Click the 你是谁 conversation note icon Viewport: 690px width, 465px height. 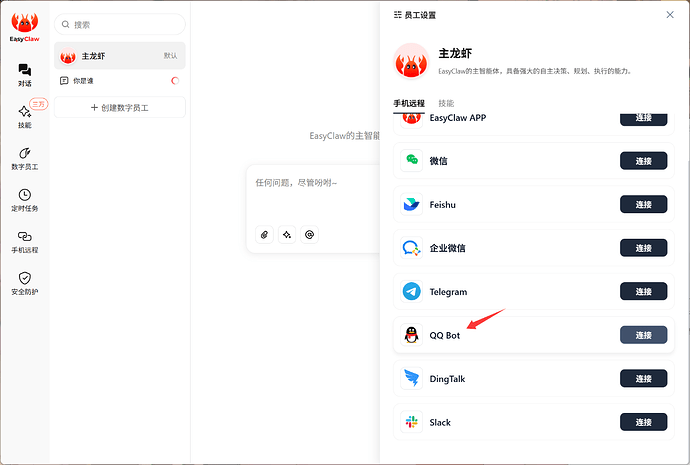(x=64, y=81)
